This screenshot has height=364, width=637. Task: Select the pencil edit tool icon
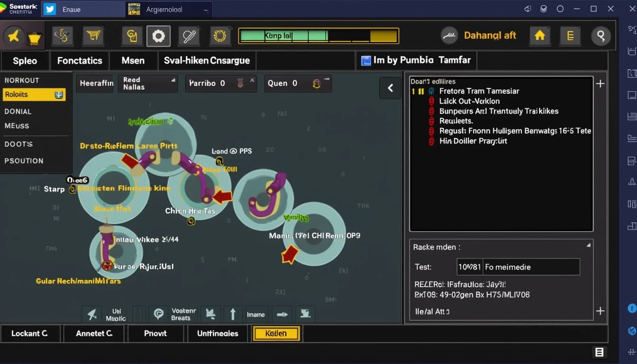(189, 36)
